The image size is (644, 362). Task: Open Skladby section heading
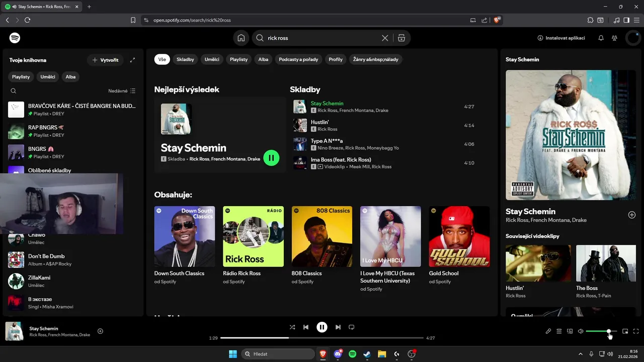point(305,89)
